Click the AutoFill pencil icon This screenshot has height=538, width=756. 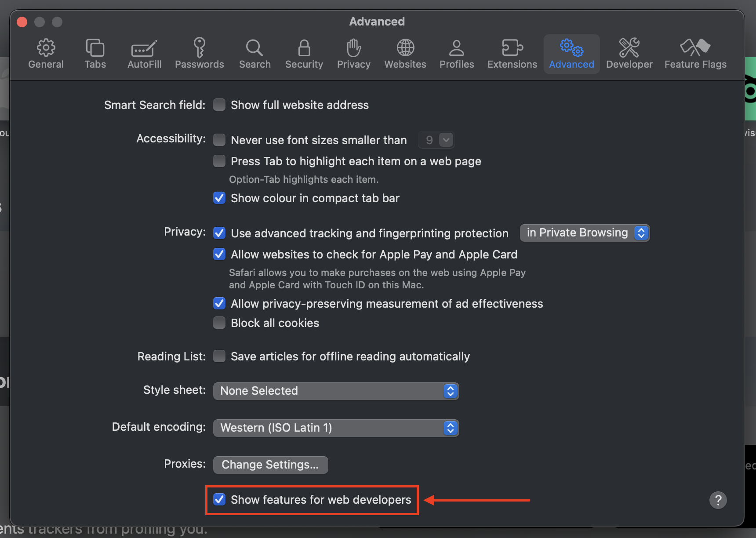(x=144, y=48)
